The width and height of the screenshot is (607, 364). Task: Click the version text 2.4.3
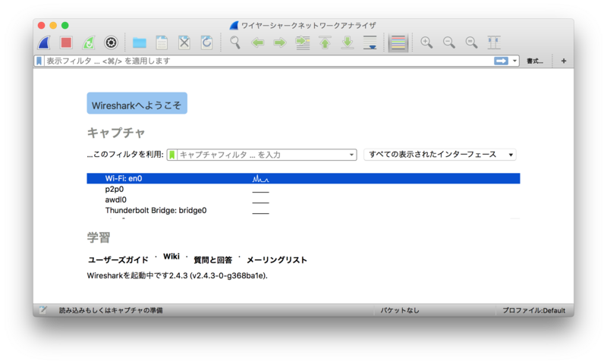tap(178, 276)
